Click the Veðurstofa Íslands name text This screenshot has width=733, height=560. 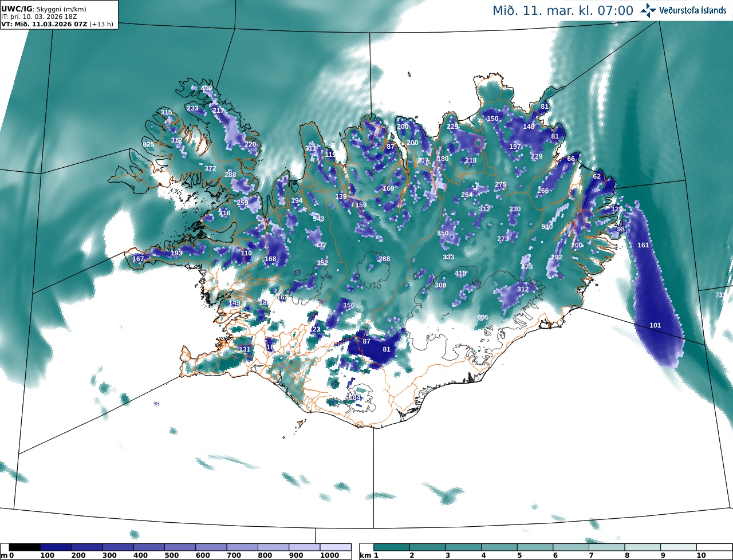[x=692, y=10]
